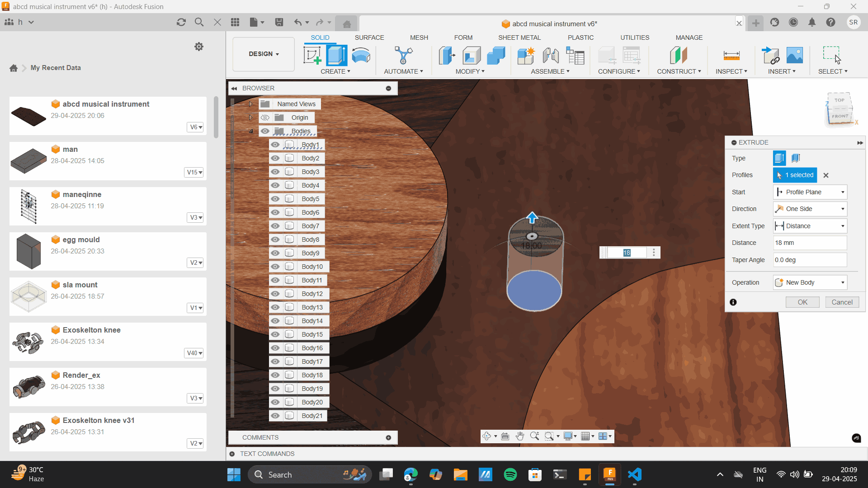The image size is (868, 488).
Task: Expand the COMMENTS panel
Action: pos(388,437)
